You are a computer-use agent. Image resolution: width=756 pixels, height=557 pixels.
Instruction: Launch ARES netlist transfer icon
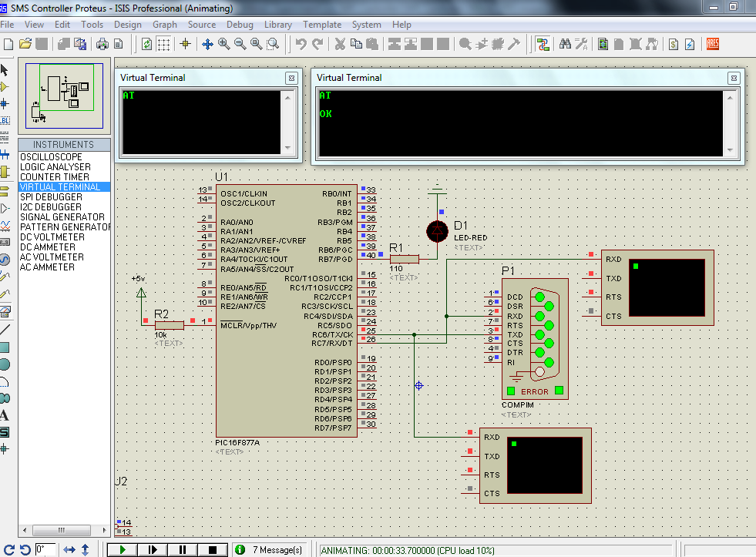coord(713,45)
